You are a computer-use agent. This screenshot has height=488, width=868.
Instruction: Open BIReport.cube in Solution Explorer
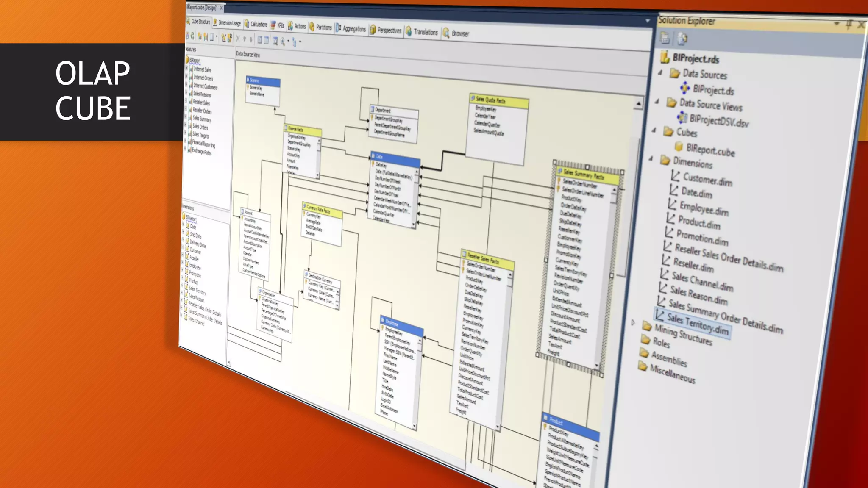tap(710, 150)
